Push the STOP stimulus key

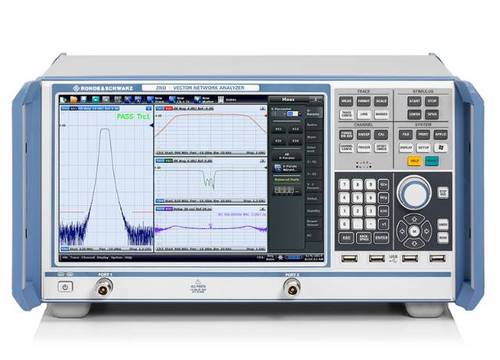tap(432, 101)
